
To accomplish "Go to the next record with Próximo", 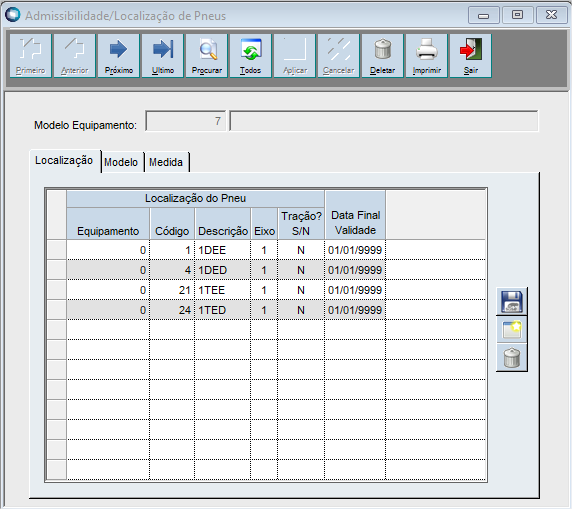I will tap(119, 55).
